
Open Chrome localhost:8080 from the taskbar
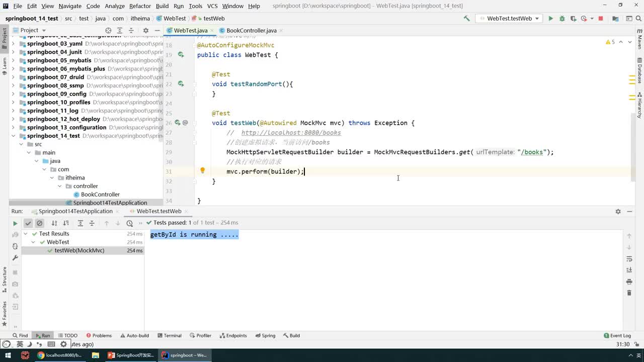tap(59, 355)
